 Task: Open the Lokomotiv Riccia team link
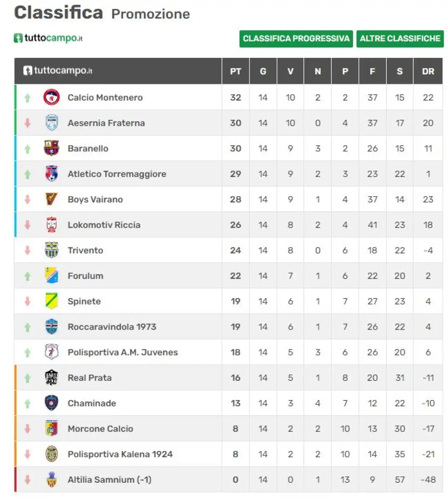point(104,225)
